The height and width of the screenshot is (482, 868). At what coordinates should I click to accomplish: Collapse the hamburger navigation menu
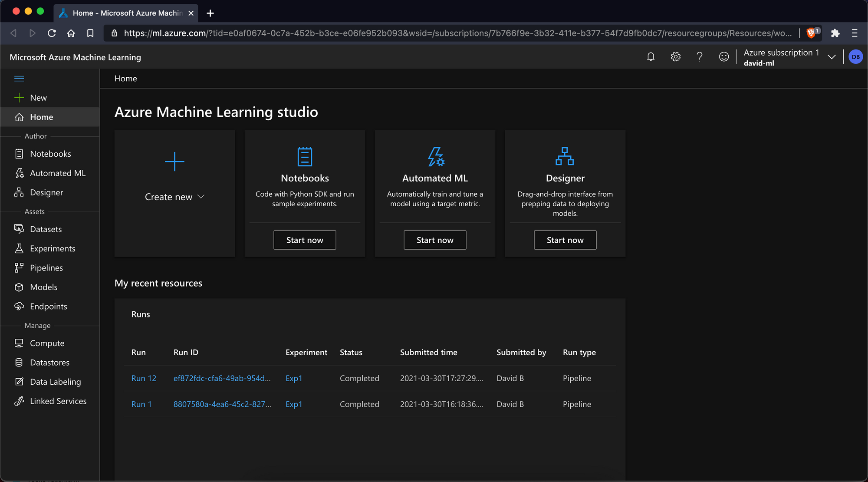[x=19, y=79]
